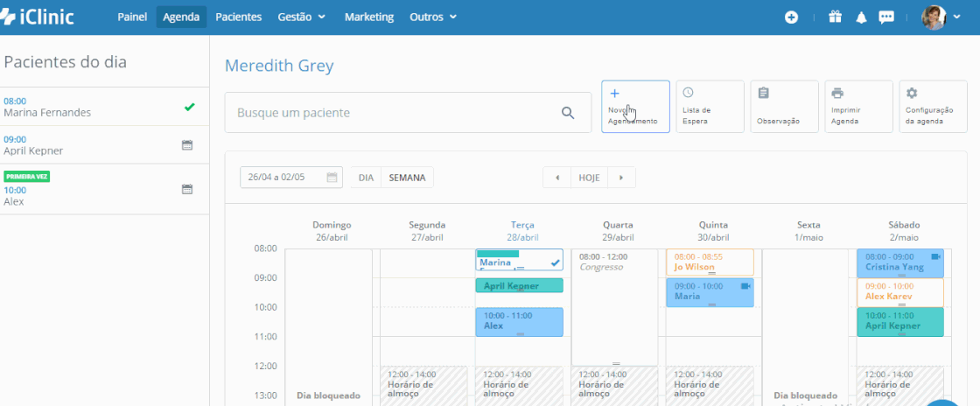Click the Meredith Grey heading

click(x=279, y=66)
